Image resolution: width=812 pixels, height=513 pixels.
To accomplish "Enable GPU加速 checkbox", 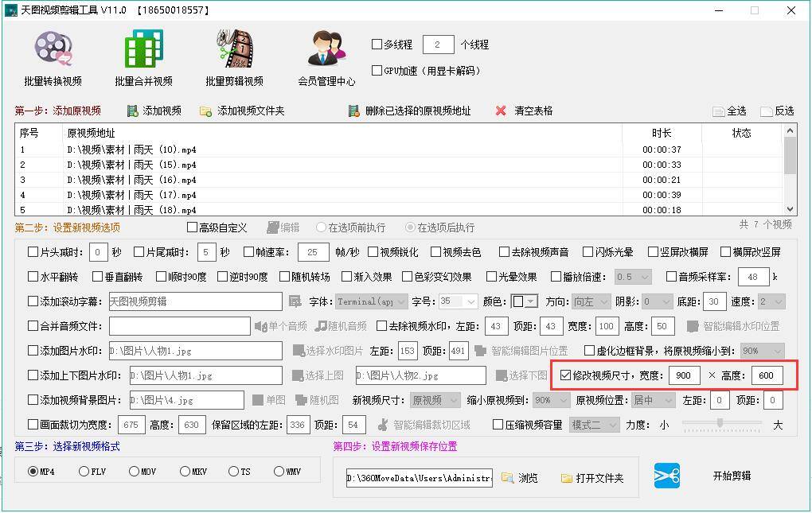I will [377, 70].
